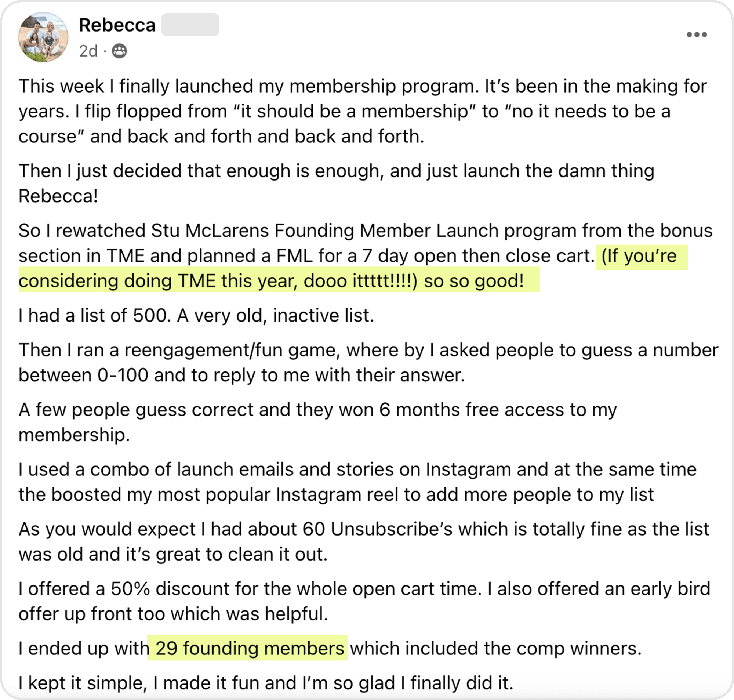Click the I offered a 50% discount paragraph
Viewport: 734px width, 700px height.
(x=364, y=601)
